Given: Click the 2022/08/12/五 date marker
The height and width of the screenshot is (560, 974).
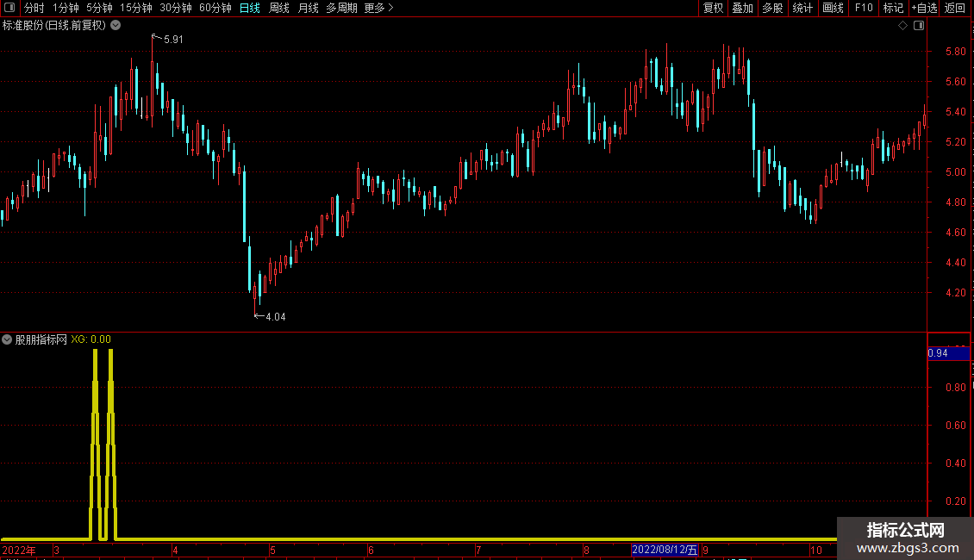Looking at the screenshot, I should [x=665, y=550].
